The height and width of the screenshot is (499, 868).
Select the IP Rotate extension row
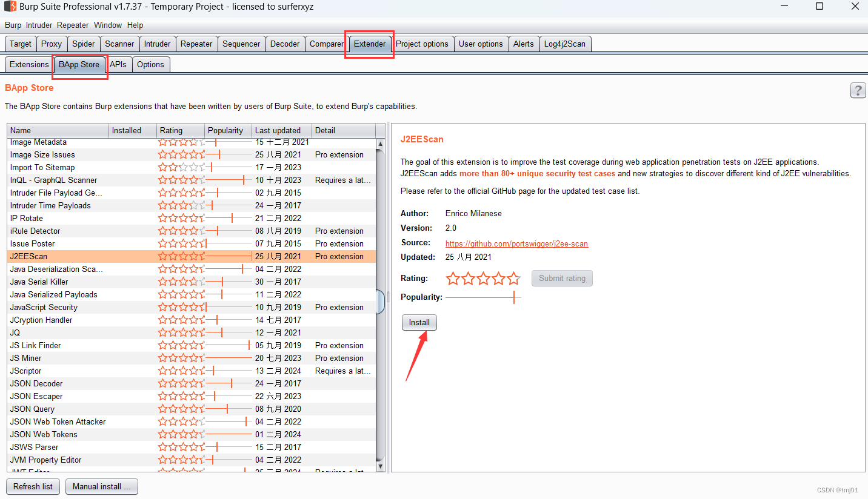click(192, 218)
